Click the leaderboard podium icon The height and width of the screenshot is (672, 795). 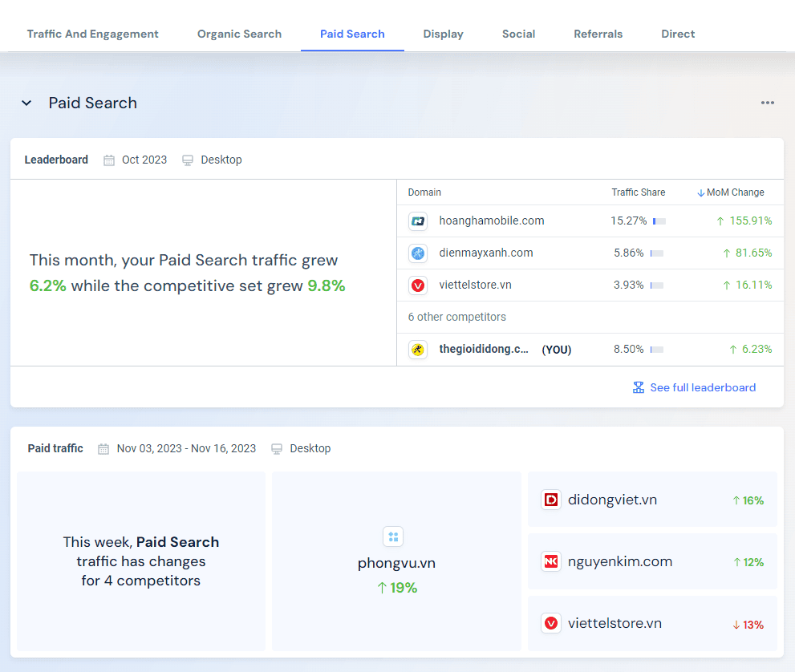639,387
